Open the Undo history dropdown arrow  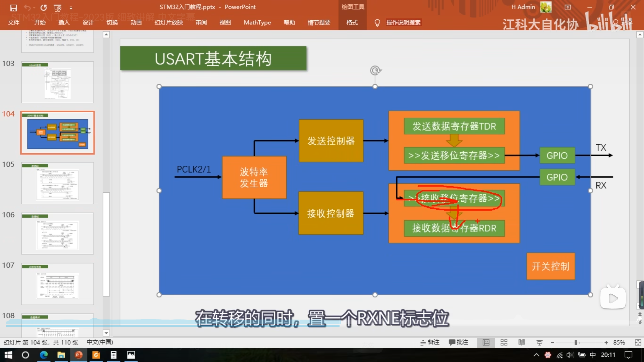(x=34, y=8)
